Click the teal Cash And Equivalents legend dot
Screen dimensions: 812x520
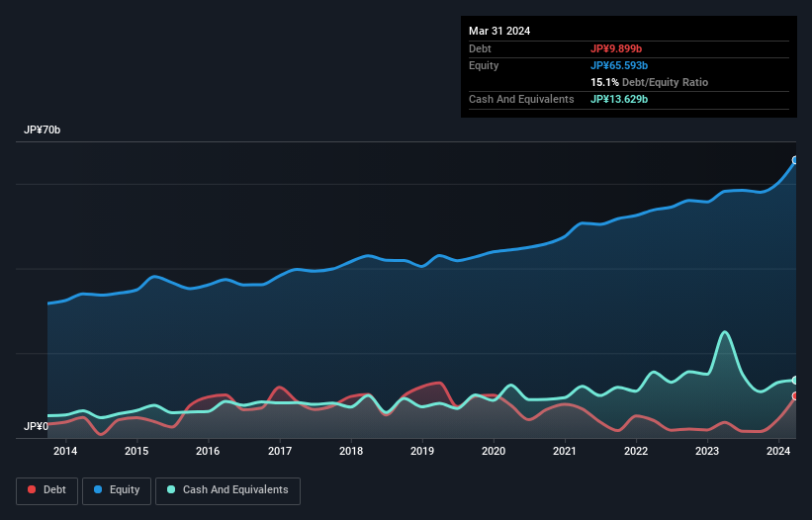[171, 490]
